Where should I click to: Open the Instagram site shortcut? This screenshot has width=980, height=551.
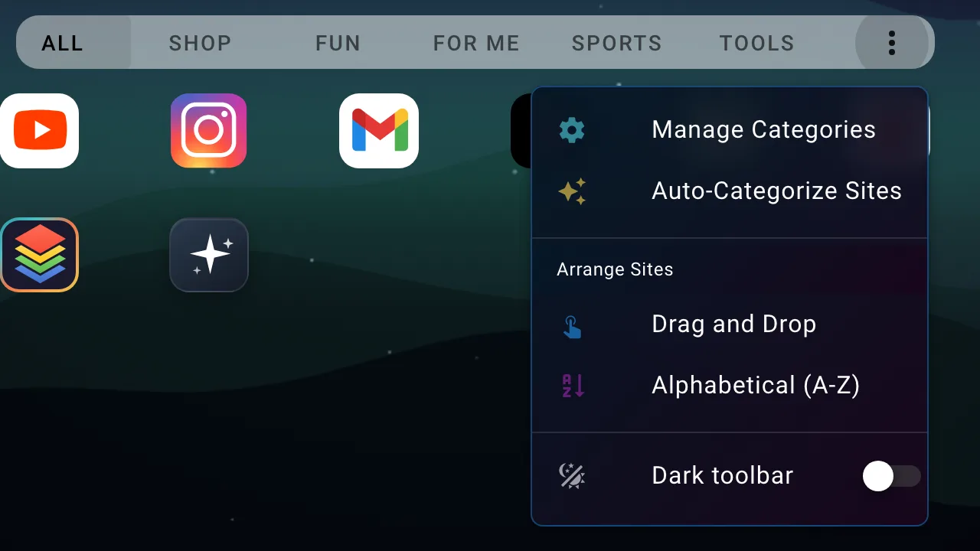click(208, 131)
